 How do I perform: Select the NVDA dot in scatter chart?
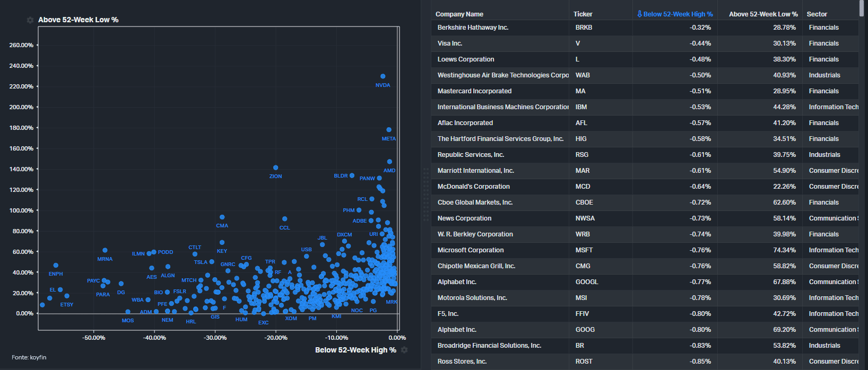pyautogui.click(x=383, y=76)
